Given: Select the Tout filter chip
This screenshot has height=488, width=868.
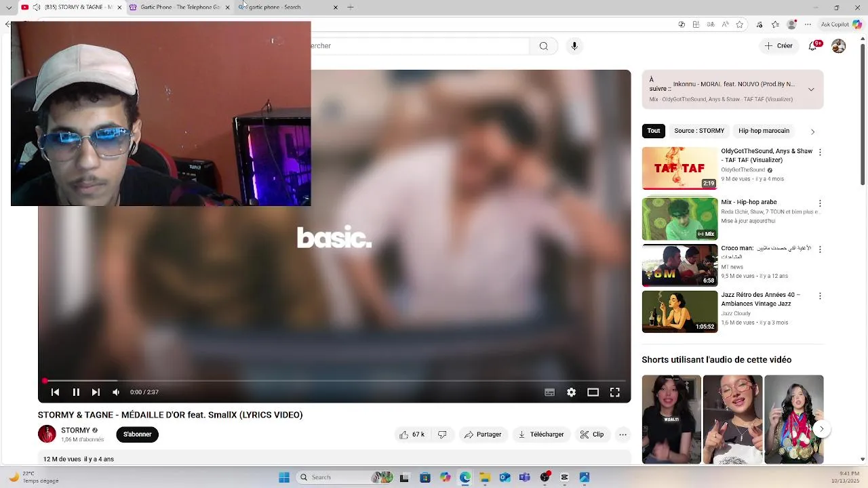Looking at the screenshot, I should (654, 131).
